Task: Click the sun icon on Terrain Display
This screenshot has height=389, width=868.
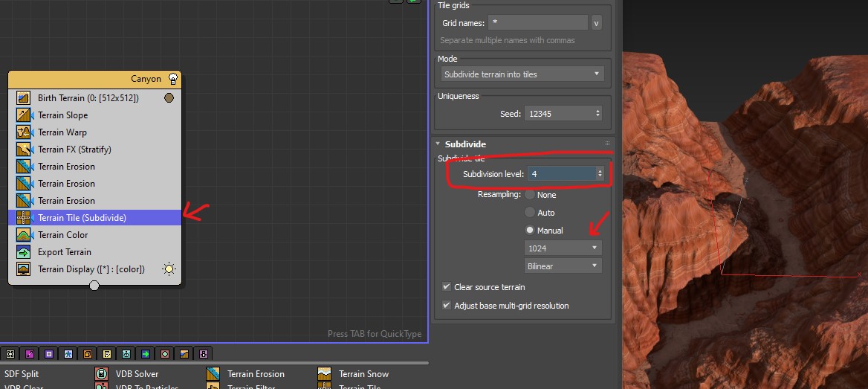Action: pyautogui.click(x=169, y=269)
